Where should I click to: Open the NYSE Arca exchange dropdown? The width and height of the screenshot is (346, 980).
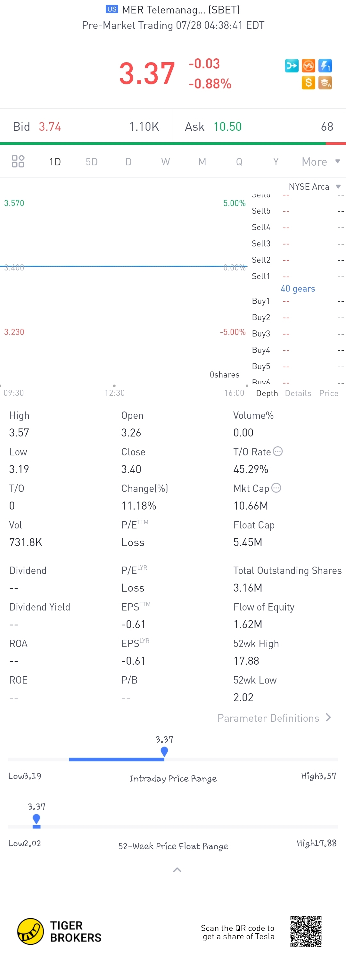click(314, 187)
